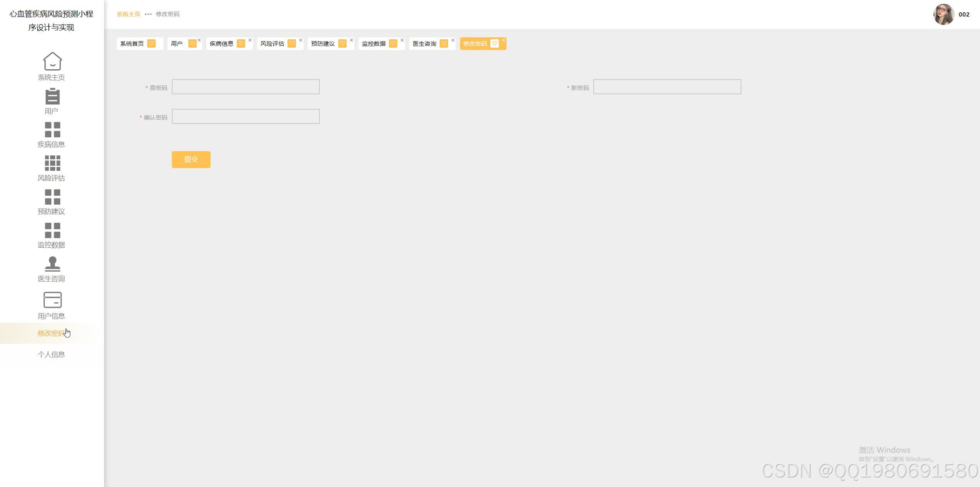Viewport: 980px width, 487px height.
Task: Close the 医生咨询 tab
Action: [x=453, y=40]
